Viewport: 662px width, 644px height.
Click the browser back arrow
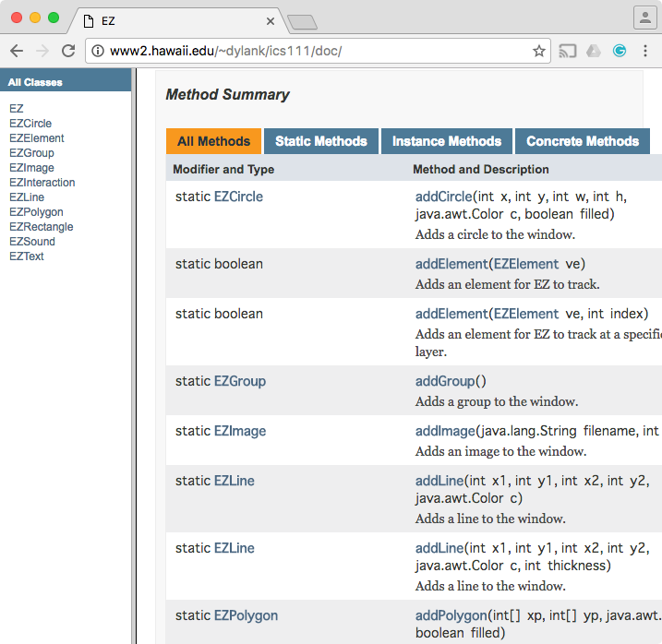click(x=17, y=51)
